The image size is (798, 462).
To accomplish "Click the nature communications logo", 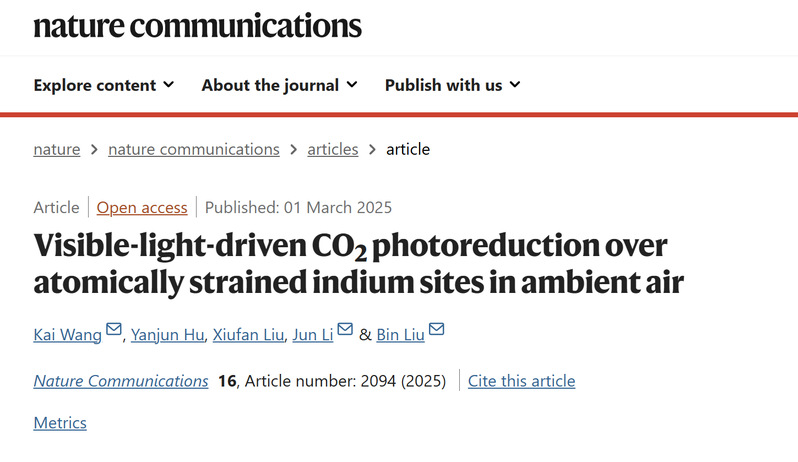I will (x=197, y=25).
